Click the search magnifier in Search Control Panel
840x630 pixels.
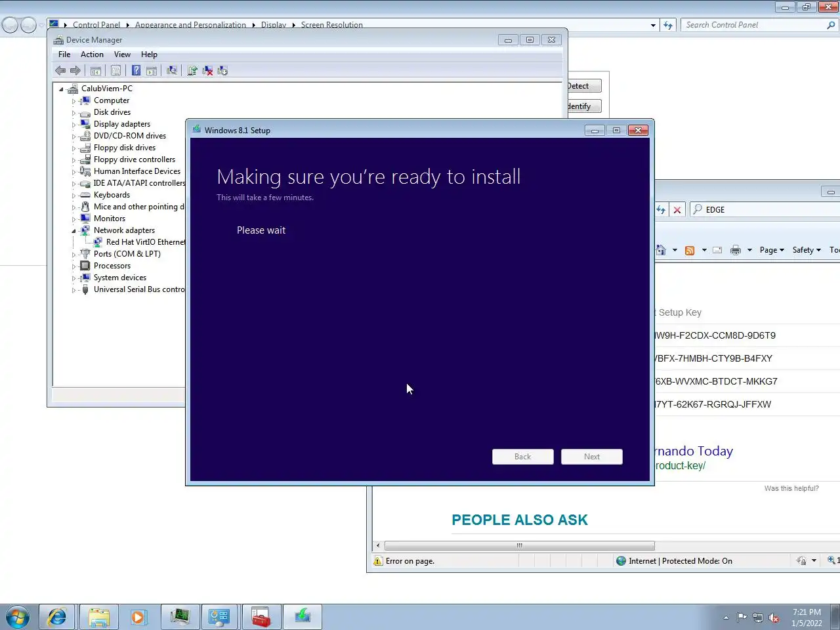(x=831, y=25)
